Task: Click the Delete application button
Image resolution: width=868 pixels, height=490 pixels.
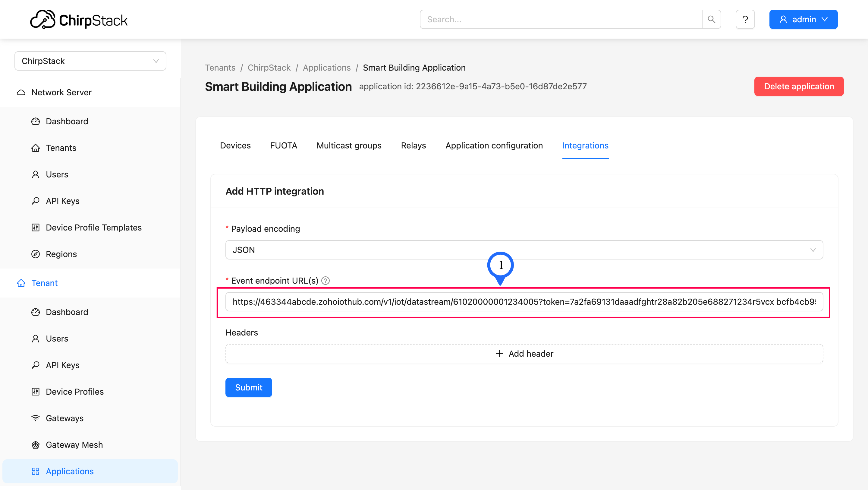Action: point(799,86)
